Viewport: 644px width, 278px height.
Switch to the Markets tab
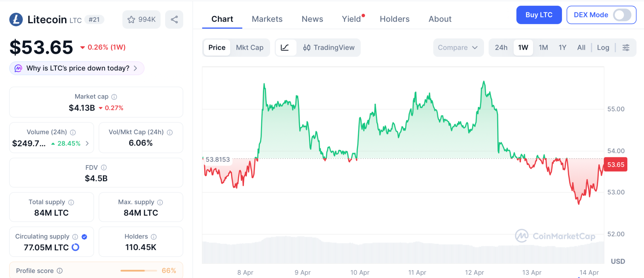pos(267,19)
